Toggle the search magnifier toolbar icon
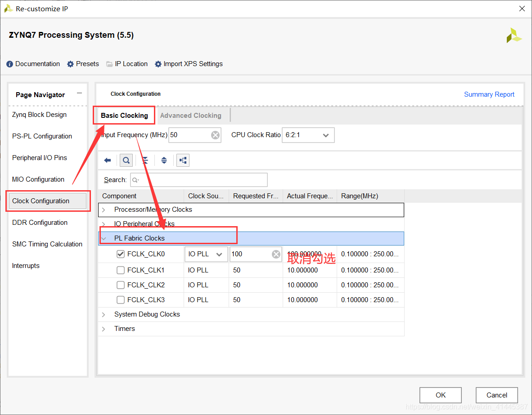 pyautogui.click(x=126, y=161)
